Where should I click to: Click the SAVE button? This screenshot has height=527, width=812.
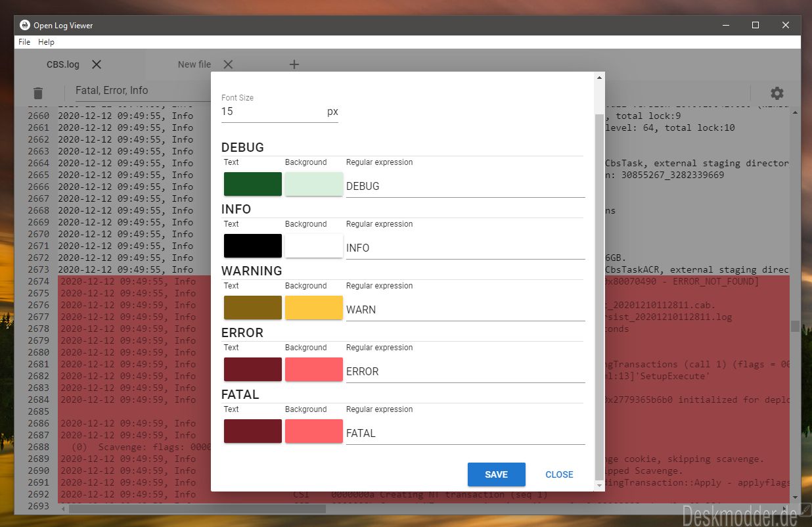497,474
